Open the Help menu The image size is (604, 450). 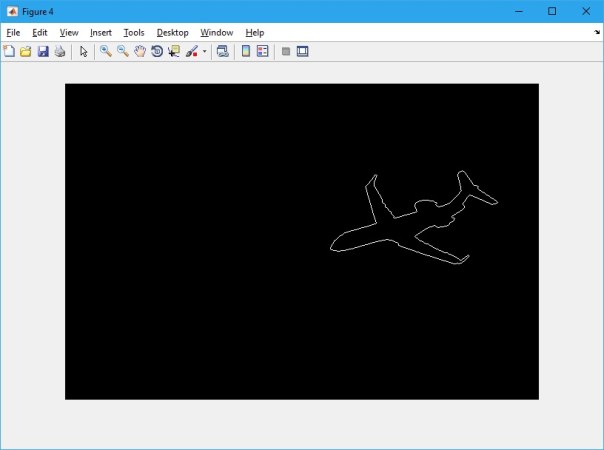coord(255,33)
